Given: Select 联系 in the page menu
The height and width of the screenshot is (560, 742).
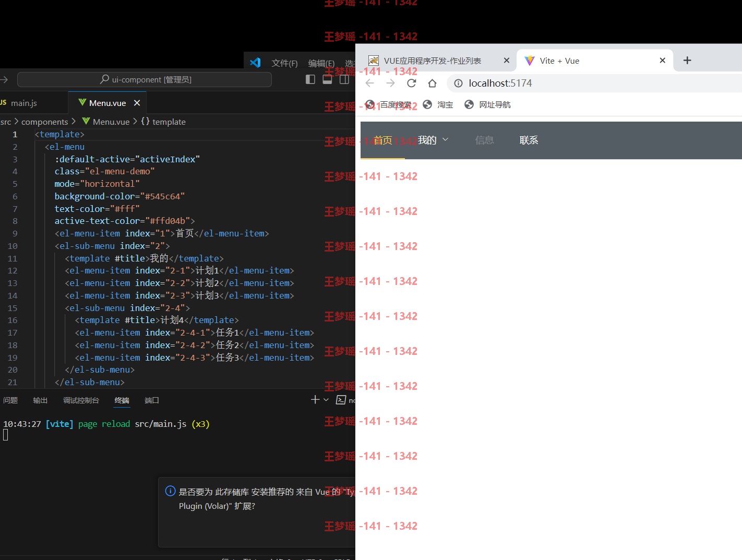Looking at the screenshot, I should point(529,140).
